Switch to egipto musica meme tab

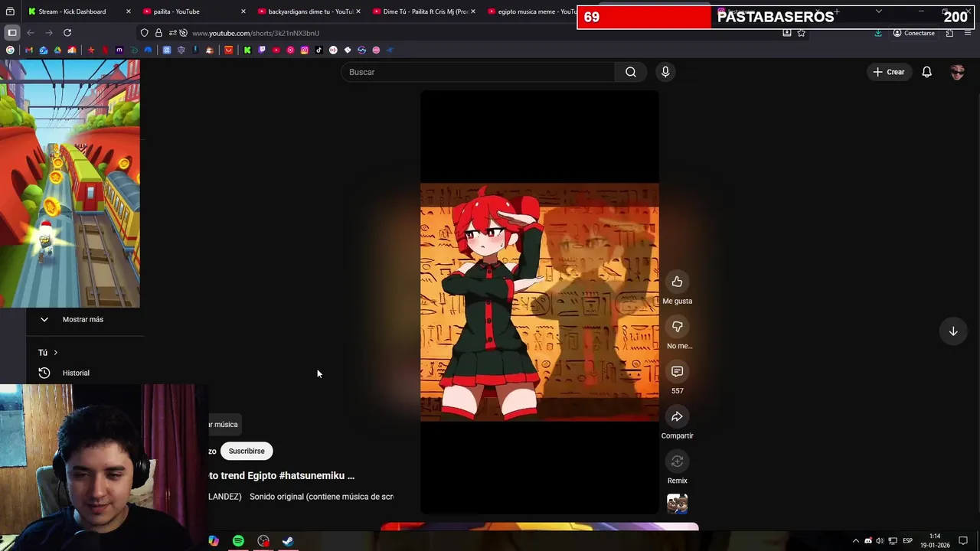536,11
